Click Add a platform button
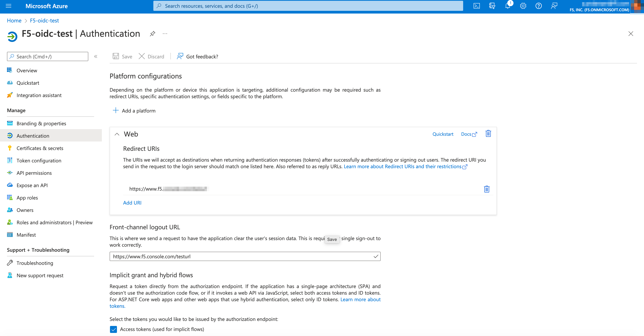The width and height of the screenshot is (644, 336). 134,111
